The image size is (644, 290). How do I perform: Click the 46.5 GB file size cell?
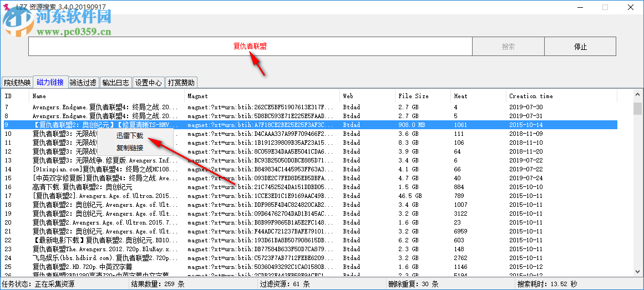410,196
